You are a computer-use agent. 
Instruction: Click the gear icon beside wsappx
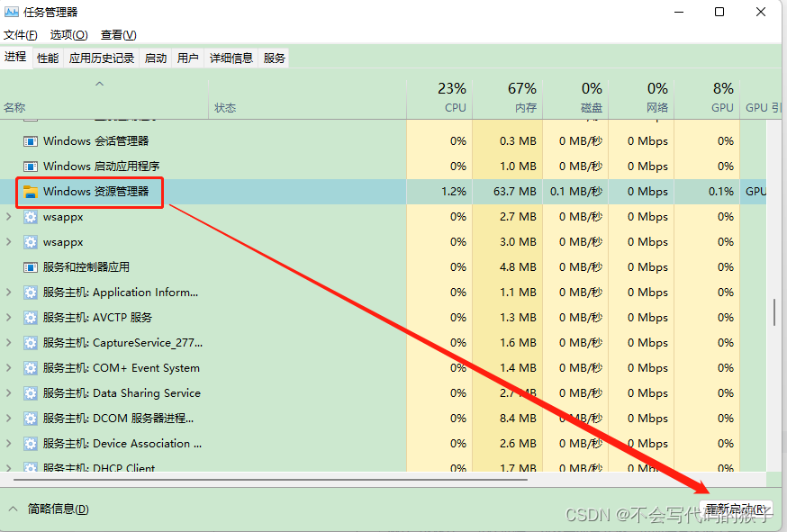click(32, 216)
